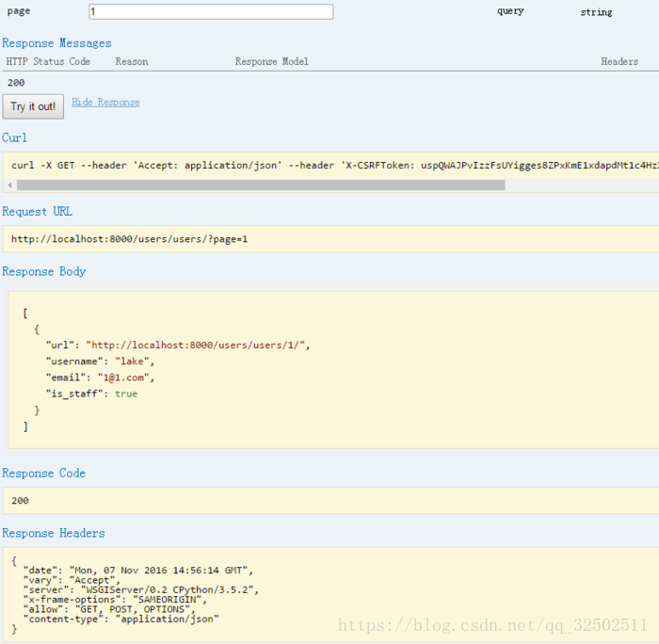
Task: Click the Response Model column header
Action: pos(271,61)
